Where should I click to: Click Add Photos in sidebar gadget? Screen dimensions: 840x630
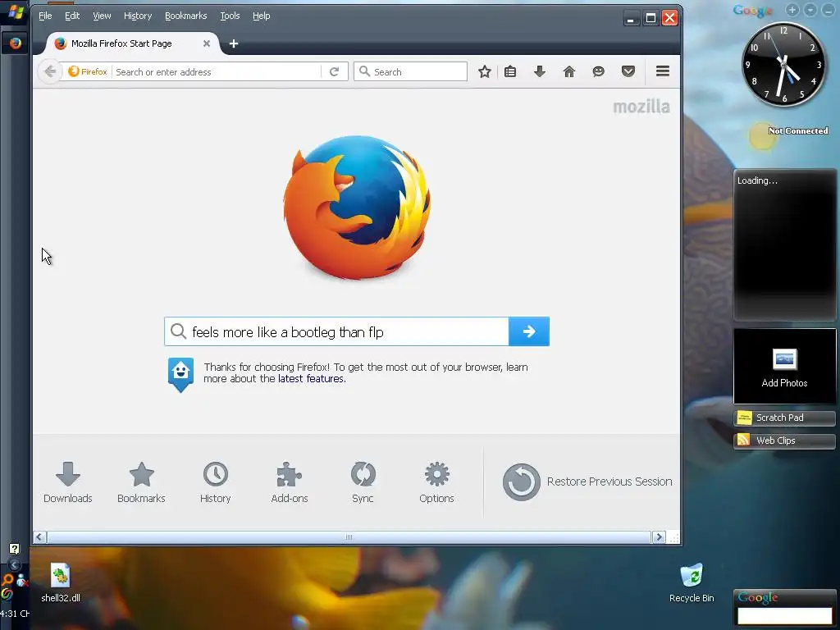pyautogui.click(x=784, y=367)
